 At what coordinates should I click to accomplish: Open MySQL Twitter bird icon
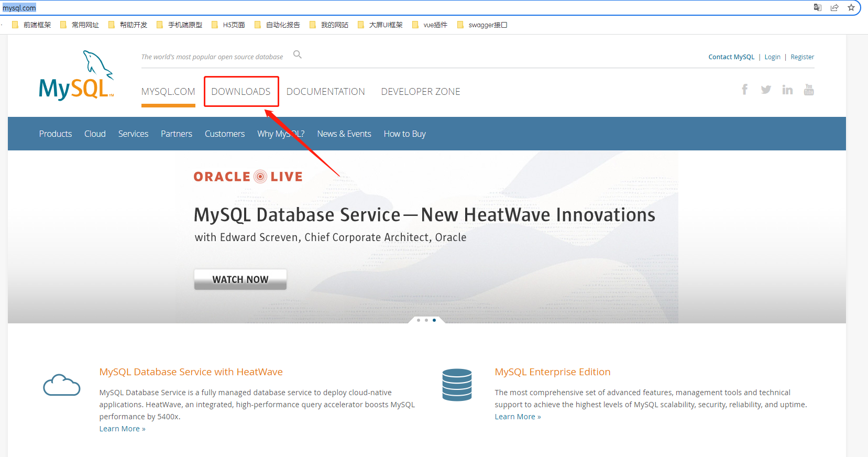coord(766,90)
